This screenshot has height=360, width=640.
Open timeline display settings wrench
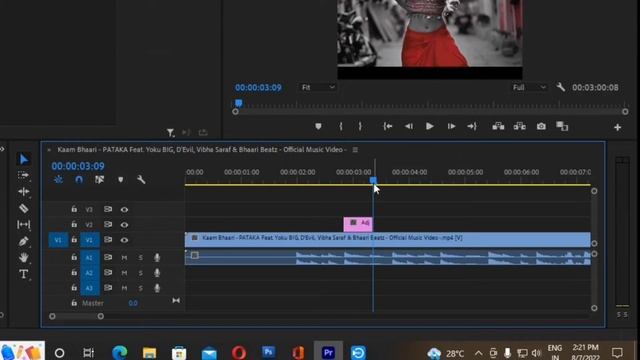141,180
